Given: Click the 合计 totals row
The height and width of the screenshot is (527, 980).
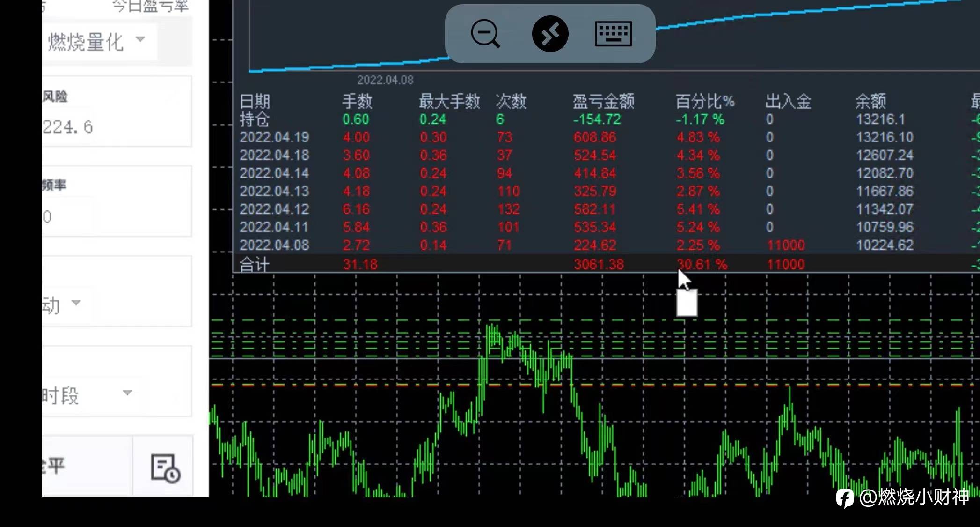Looking at the screenshot, I should 255,265.
